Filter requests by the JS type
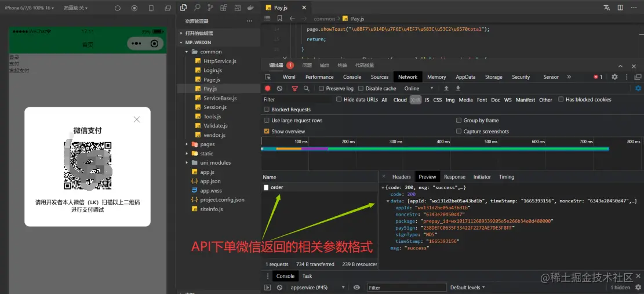Viewport: 644px width, 294px height. pyautogui.click(x=427, y=100)
